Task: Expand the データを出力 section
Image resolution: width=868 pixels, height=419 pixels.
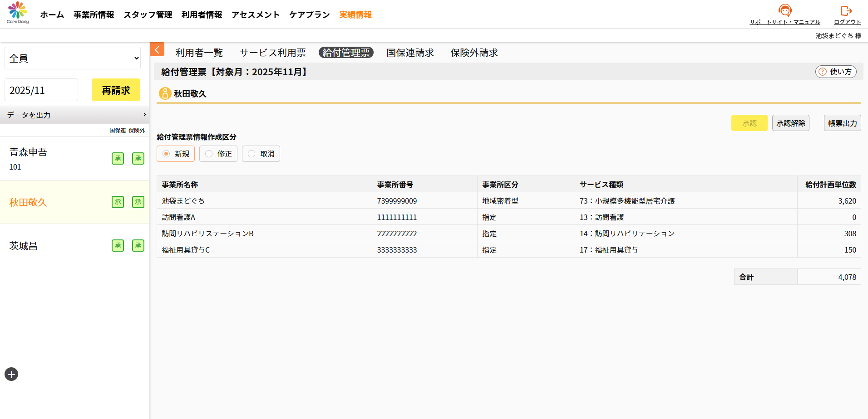Action: pyautogui.click(x=75, y=115)
